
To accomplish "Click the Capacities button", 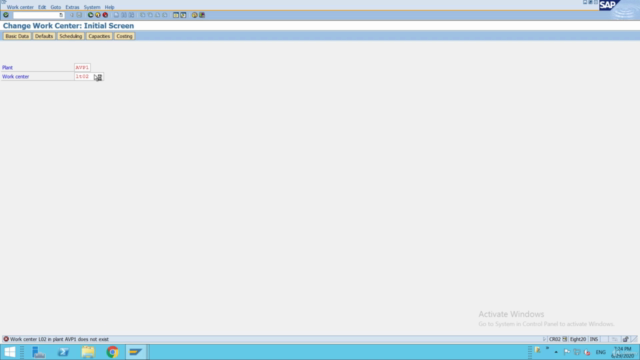I will pos(99,36).
